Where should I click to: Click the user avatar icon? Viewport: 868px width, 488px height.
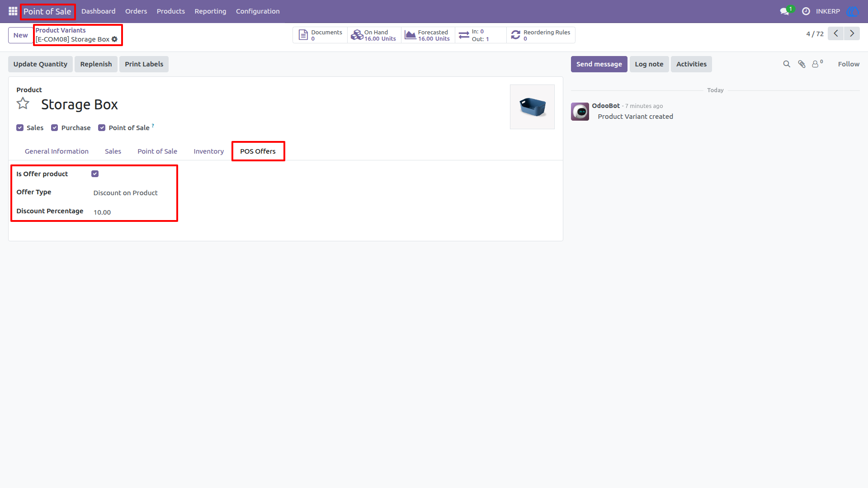(x=853, y=11)
